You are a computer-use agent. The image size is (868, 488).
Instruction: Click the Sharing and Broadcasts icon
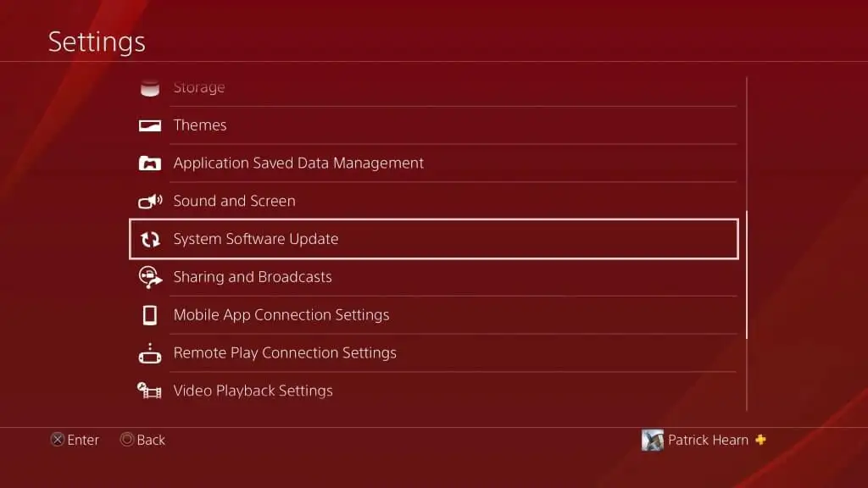pyautogui.click(x=150, y=277)
